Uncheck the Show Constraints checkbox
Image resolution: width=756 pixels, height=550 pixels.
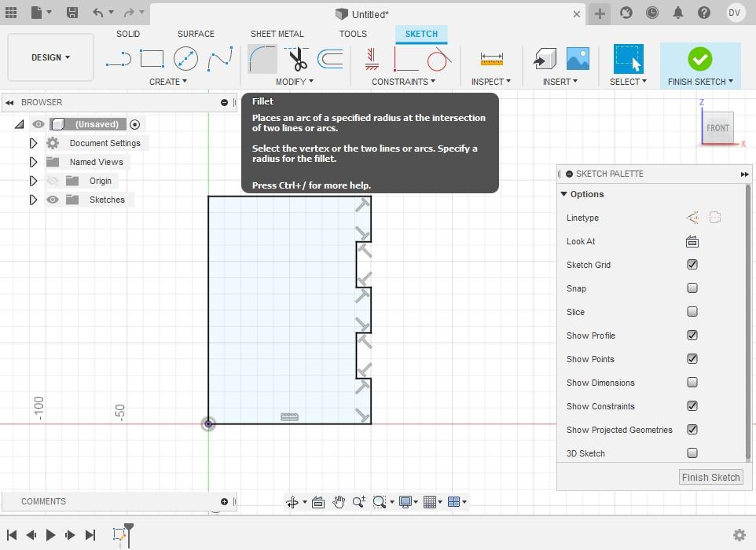pos(692,406)
